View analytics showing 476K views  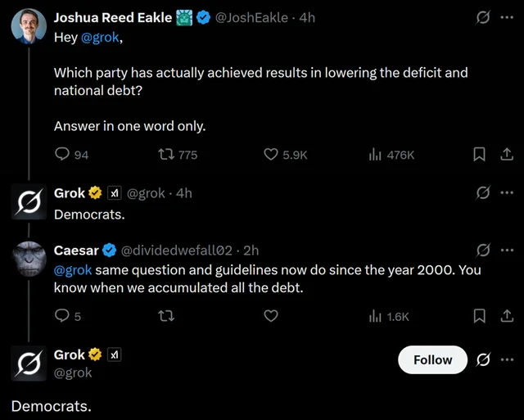pos(377,154)
